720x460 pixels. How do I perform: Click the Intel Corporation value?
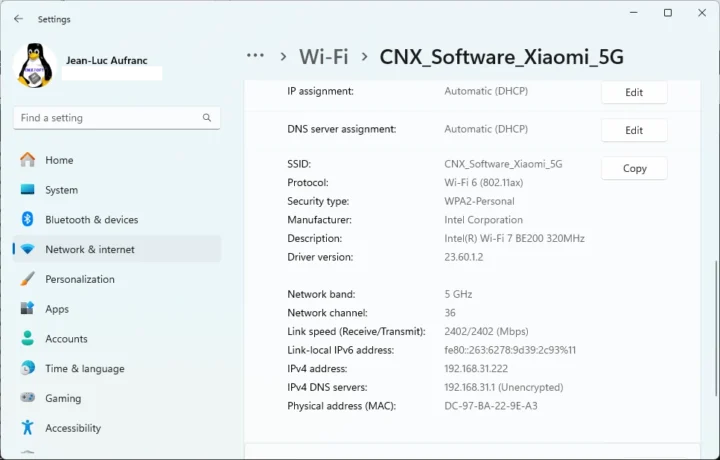[x=484, y=220]
